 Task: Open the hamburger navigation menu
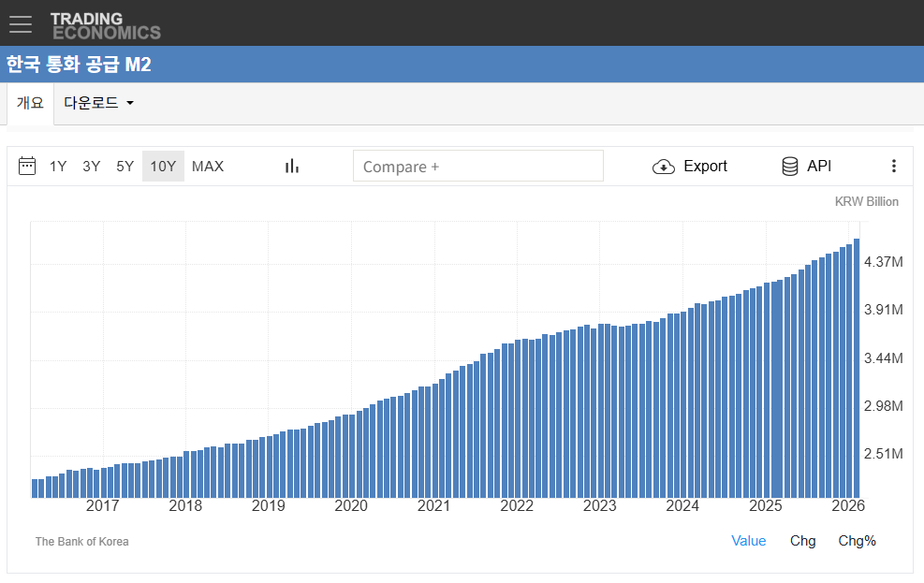pos(21,24)
